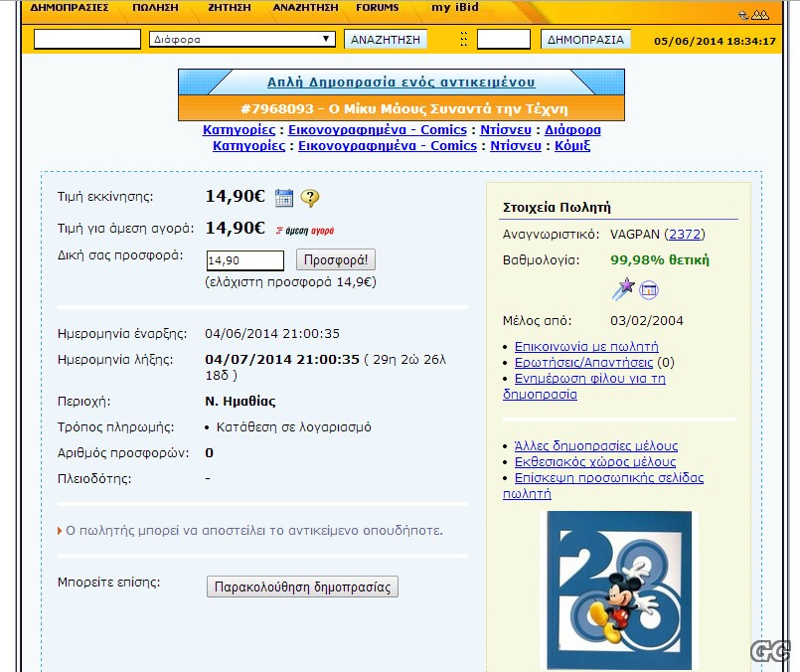Viewport: 800px width, 672px height.
Task: Click the Παρακολούθηση δημοπρασίας button
Action: pos(302,587)
